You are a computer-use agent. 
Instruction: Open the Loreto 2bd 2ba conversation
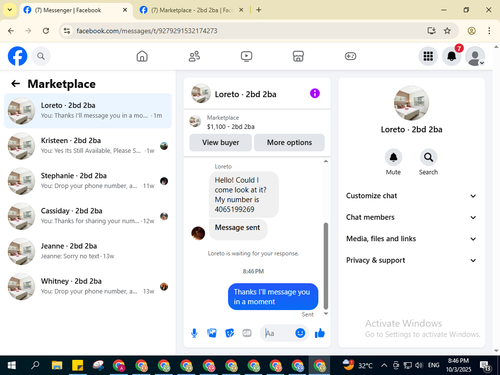[88, 111]
